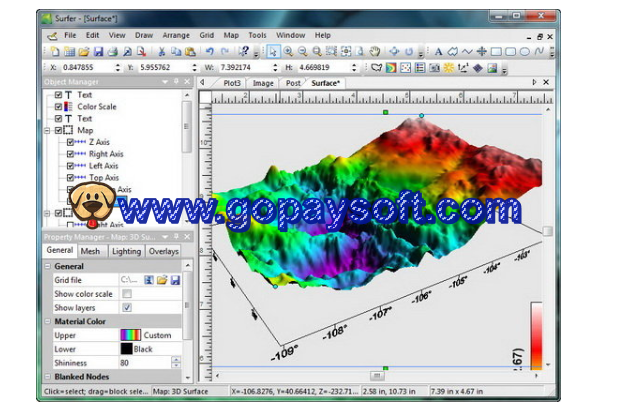Select the Symbol cross tool
The image size is (638, 411).
pyautogui.click(x=481, y=51)
